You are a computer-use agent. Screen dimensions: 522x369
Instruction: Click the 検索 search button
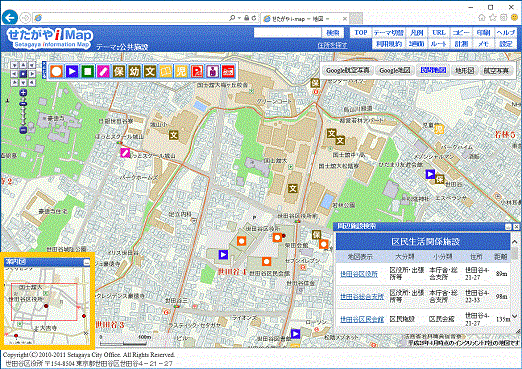[x=333, y=33]
